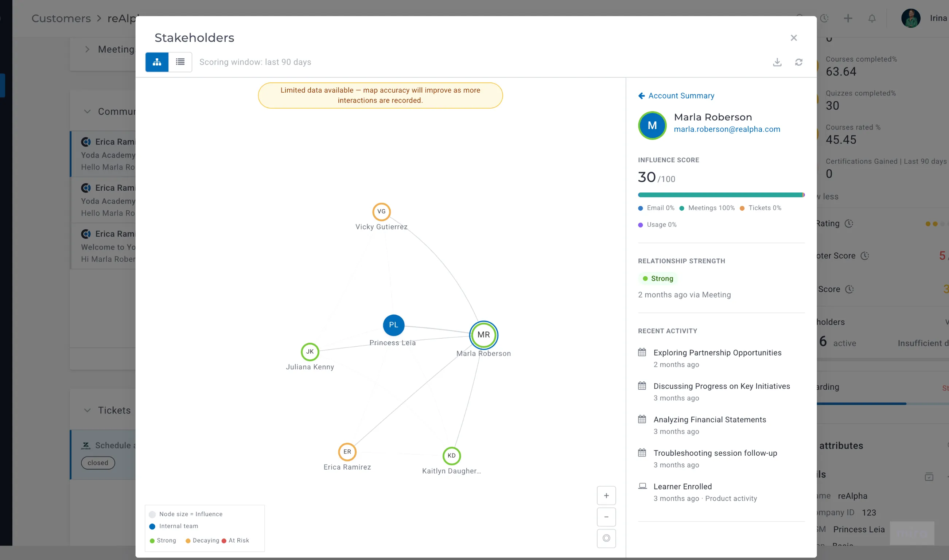
Task: Open Exploring Partnership Opportunities activity
Action: pos(717,353)
